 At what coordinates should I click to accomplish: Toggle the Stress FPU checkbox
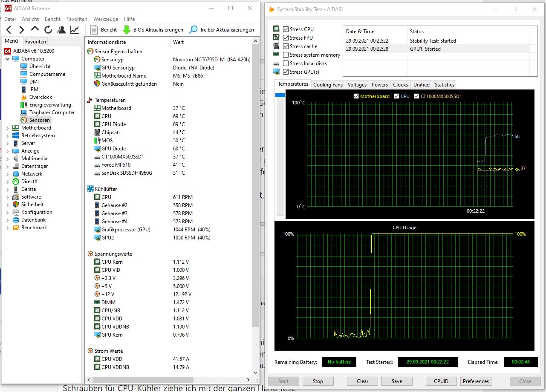coord(286,38)
